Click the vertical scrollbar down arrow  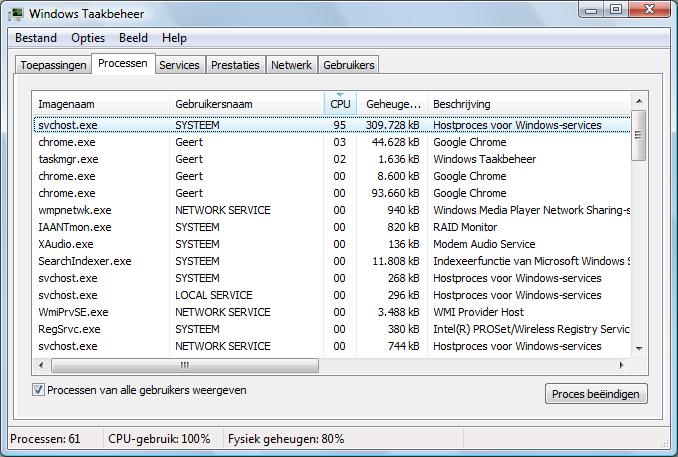point(639,348)
